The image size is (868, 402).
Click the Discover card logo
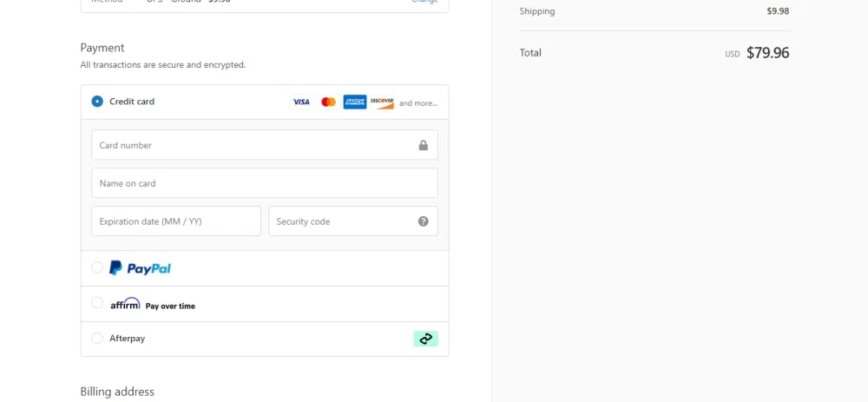point(382,102)
